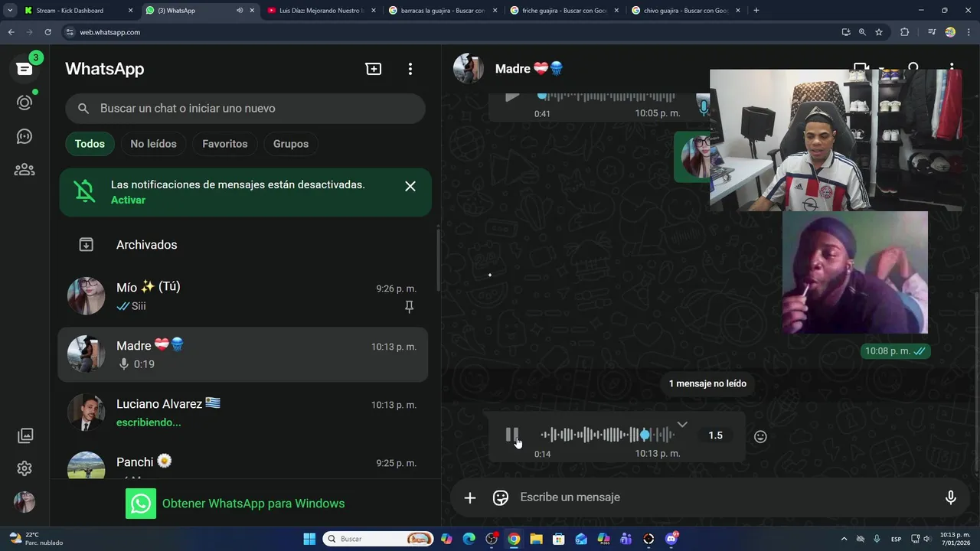
Task: Open Chrome extensions puzzle icon
Action: (x=905, y=32)
